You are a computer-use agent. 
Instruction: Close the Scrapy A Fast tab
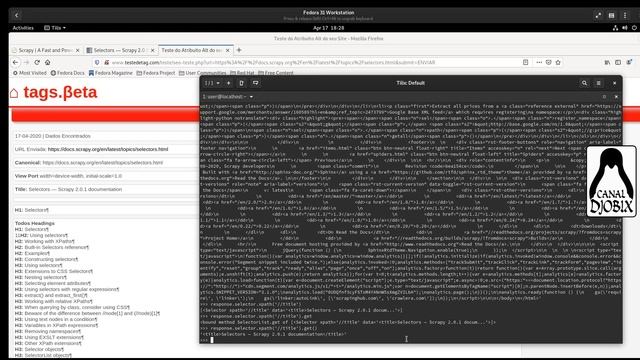click(78, 50)
